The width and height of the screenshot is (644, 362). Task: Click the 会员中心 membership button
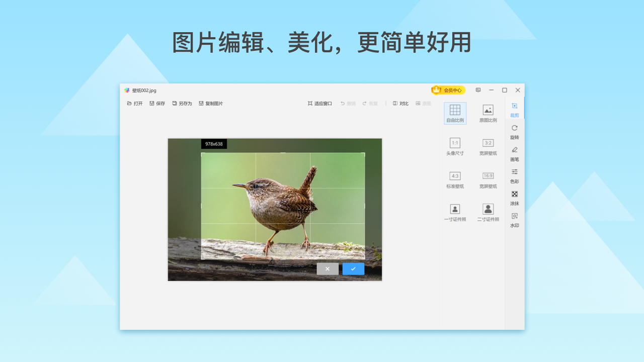pos(448,90)
